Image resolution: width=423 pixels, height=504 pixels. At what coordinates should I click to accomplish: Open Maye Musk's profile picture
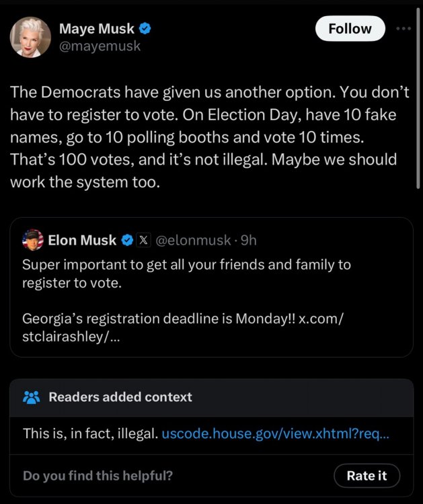(30, 37)
